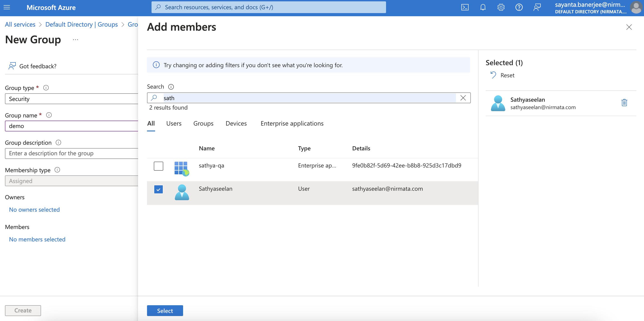Viewport: 644px width, 321px height.
Task: Click the account avatar picture
Action: (636, 7)
